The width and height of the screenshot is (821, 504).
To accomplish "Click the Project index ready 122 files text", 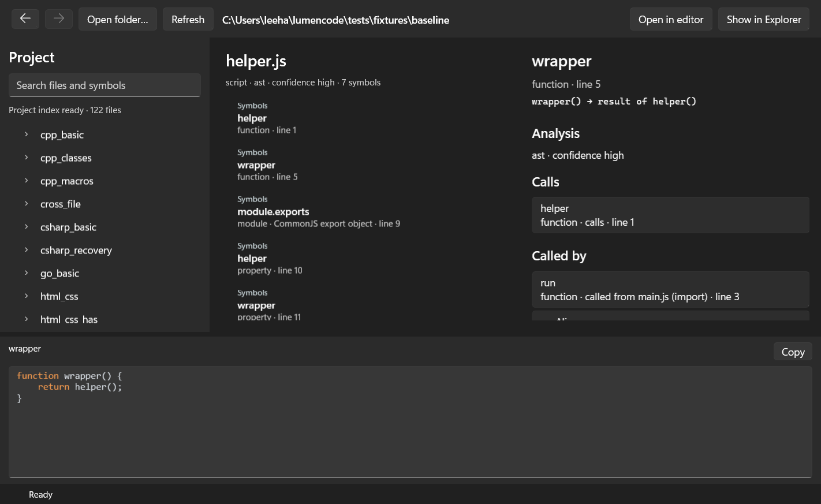I will [x=65, y=110].
